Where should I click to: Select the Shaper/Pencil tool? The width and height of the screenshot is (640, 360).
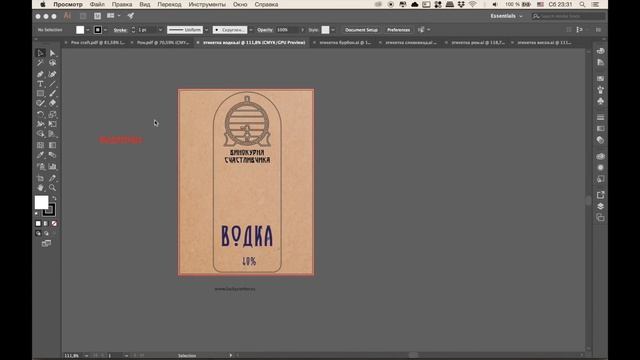(x=40, y=104)
